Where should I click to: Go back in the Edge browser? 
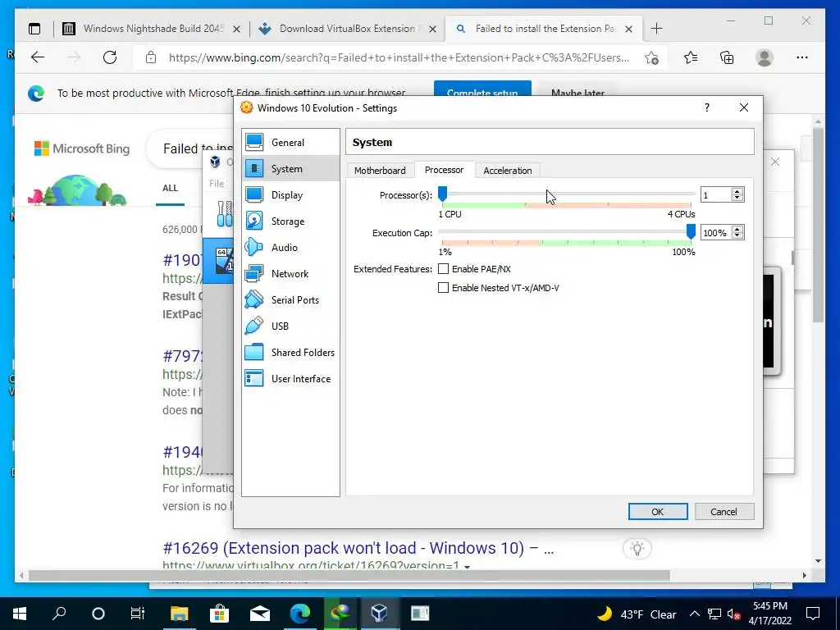pyautogui.click(x=38, y=57)
